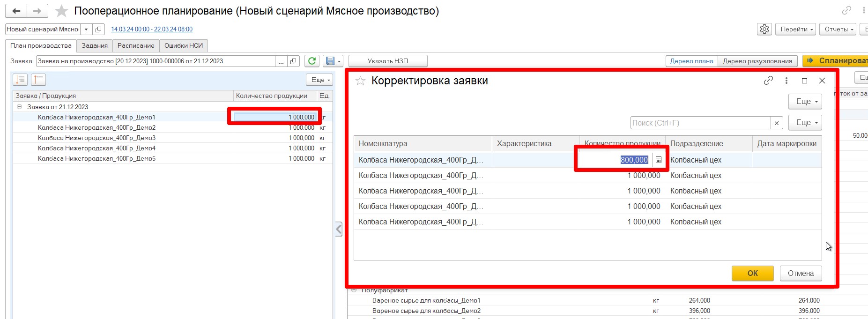This screenshot has width=868, height=319.
Task: Click the Поиск search input field
Action: pyautogui.click(x=700, y=123)
